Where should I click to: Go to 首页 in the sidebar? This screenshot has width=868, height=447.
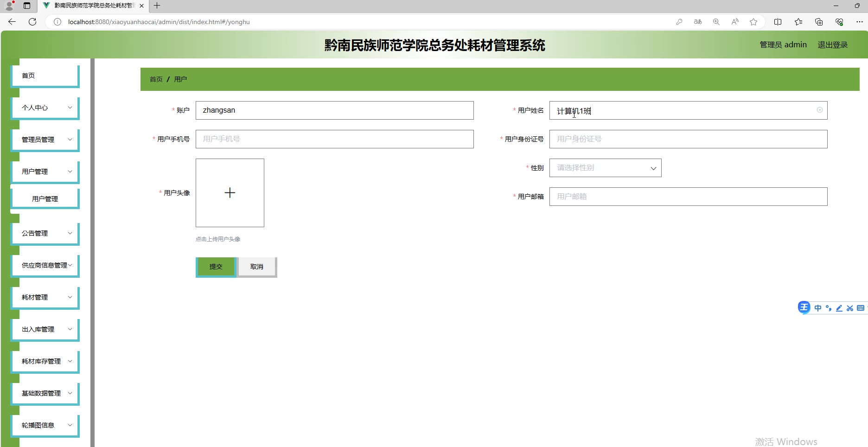click(46, 76)
